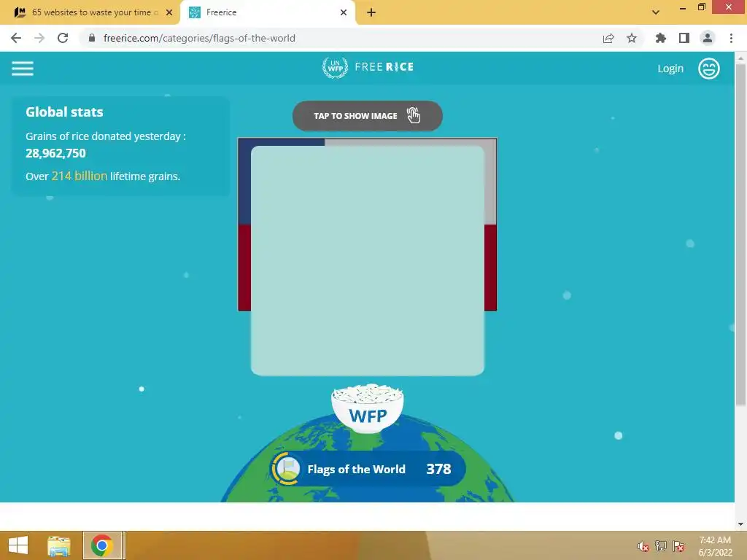747x560 pixels.
Task: Close the 65 websites tab
Action: [169, 12]
